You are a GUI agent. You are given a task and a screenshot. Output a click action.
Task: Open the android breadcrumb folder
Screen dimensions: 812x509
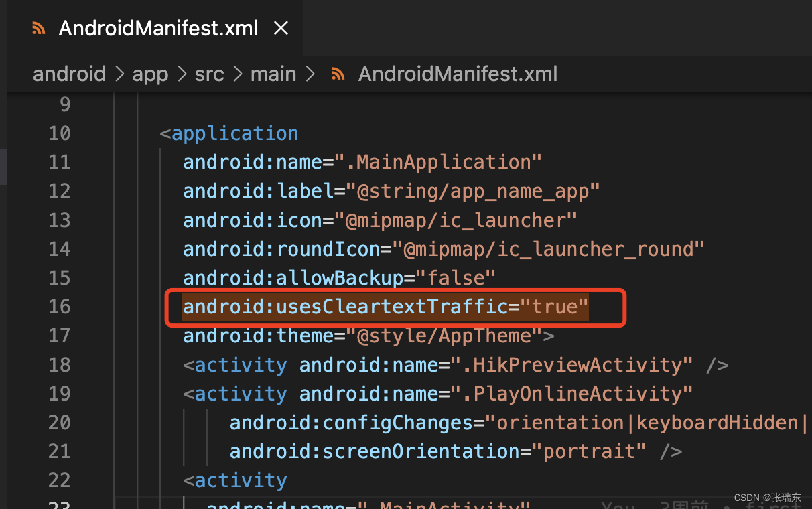click(x=70, y=74)
